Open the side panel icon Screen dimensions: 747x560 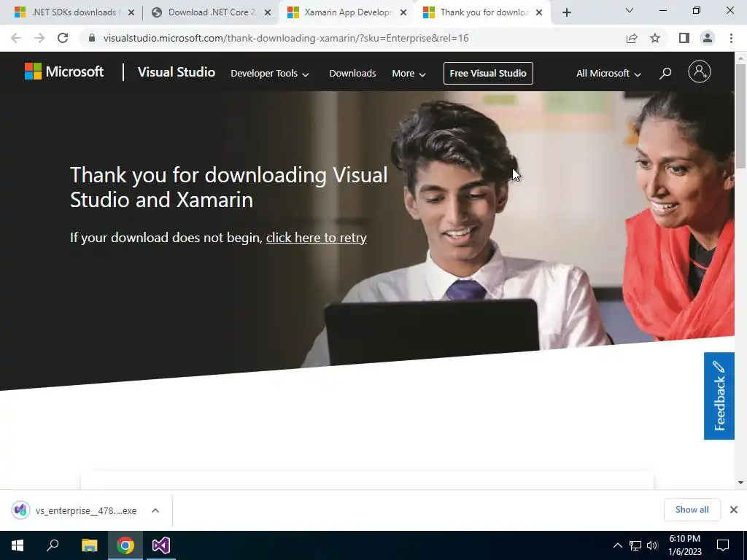tap(684, 38)
